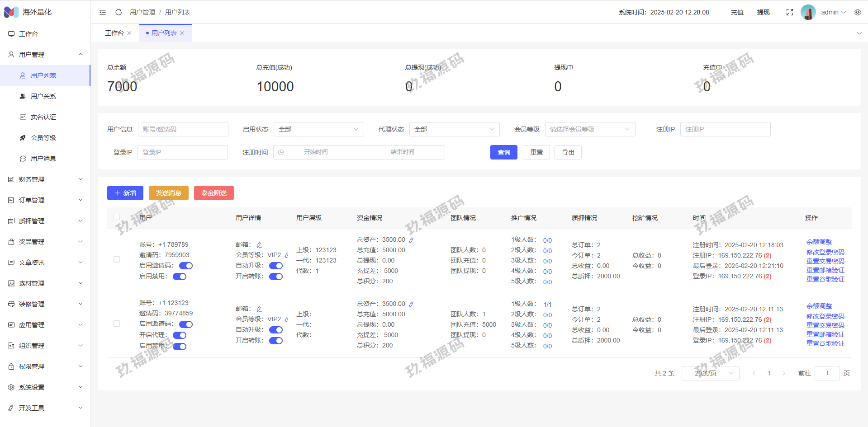Switch to the 工作台 tab
The width and height of the screenshot is (868, 427).
point(114,33)
